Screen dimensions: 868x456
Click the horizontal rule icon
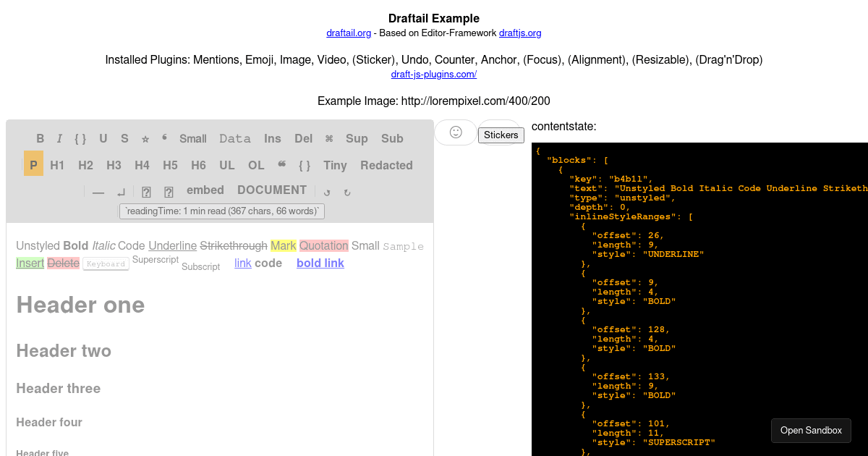(98, 190)
